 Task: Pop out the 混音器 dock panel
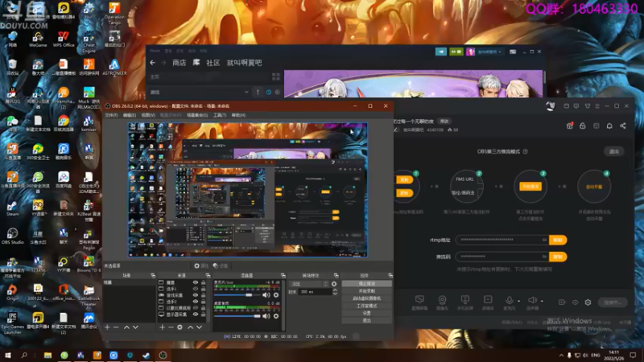tap(283, 275)
